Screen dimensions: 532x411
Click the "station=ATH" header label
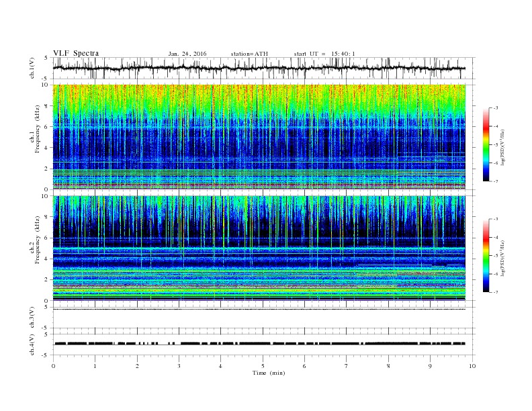tap(249, 54)
